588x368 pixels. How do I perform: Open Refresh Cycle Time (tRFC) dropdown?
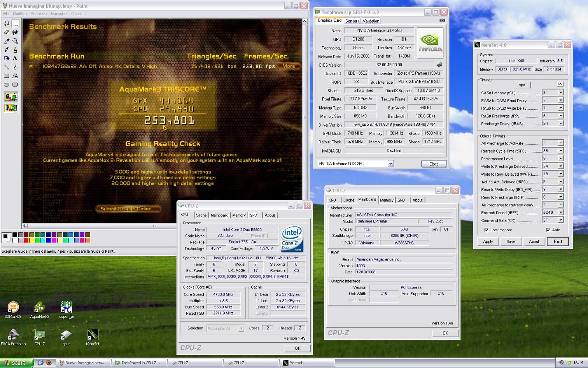(x=560, y=151)
